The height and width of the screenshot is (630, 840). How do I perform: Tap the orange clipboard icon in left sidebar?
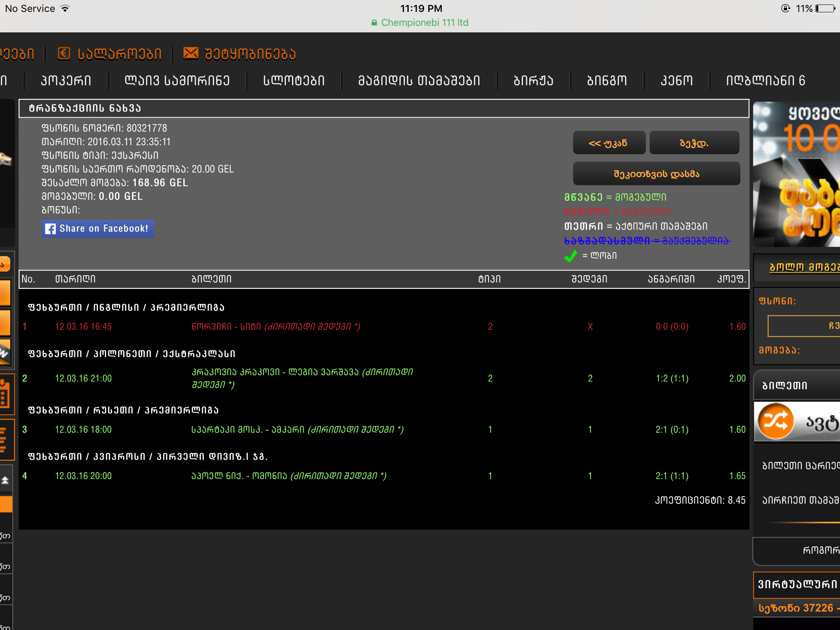click(5, 394)
